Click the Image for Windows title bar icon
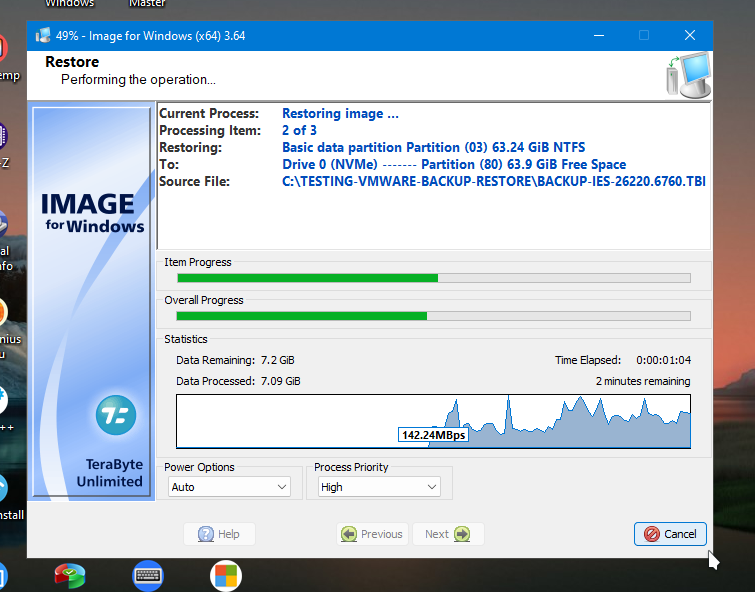 tap(43, 35)
